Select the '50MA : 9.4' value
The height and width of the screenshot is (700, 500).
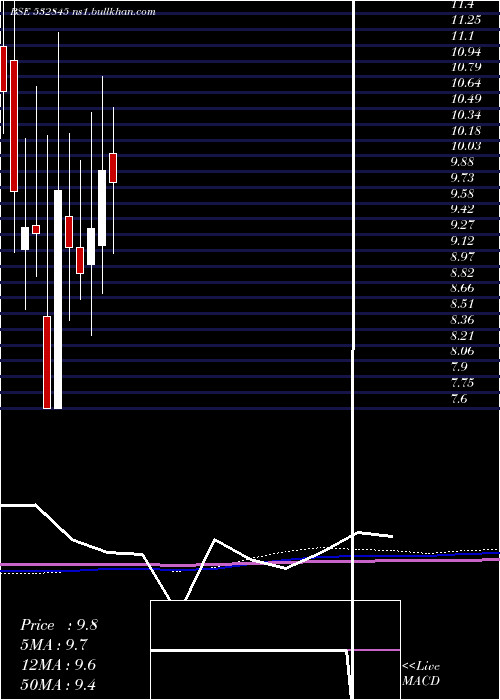pyautogui.click(x=59, y=685)
